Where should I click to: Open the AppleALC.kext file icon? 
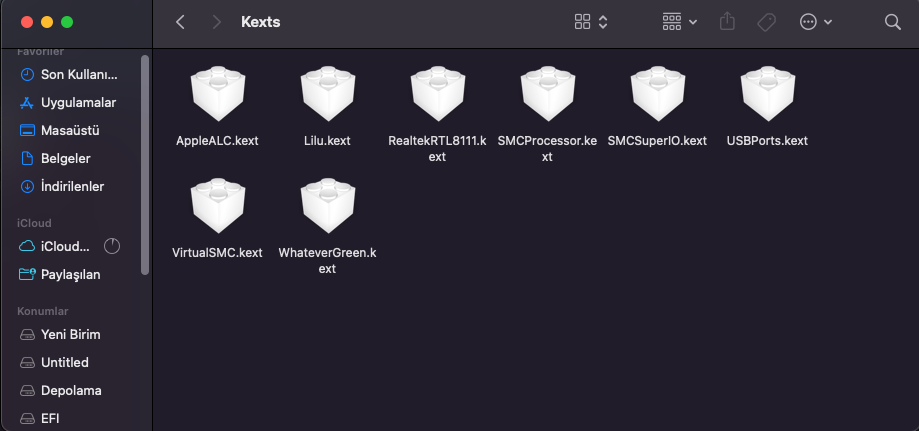point(217,97)
